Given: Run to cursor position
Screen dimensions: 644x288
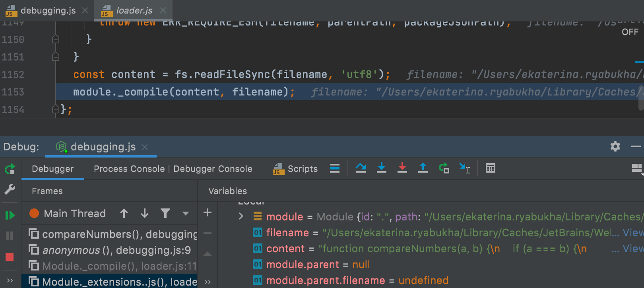Looking at the screenshot, I should [464, 168].
